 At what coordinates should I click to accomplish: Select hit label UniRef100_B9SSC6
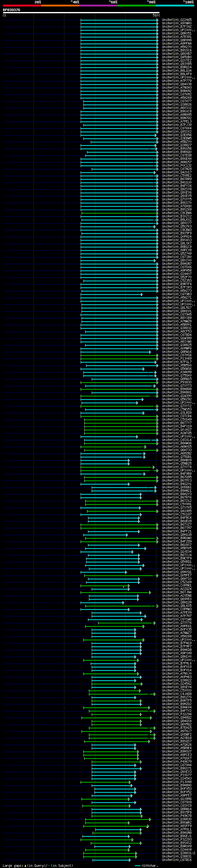coord(177,50)
